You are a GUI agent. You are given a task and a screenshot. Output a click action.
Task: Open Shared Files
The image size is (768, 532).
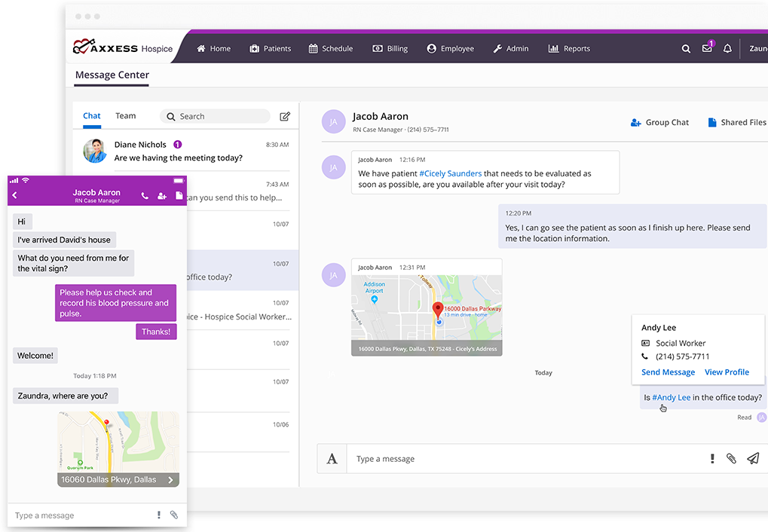point(737,123)
